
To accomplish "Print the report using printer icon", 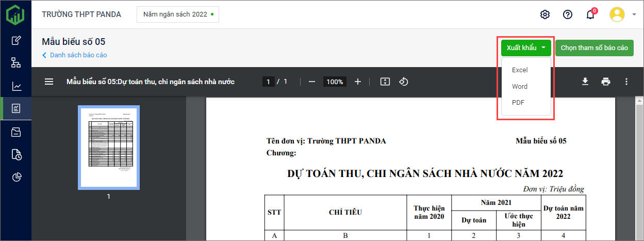I will point(606,82).
